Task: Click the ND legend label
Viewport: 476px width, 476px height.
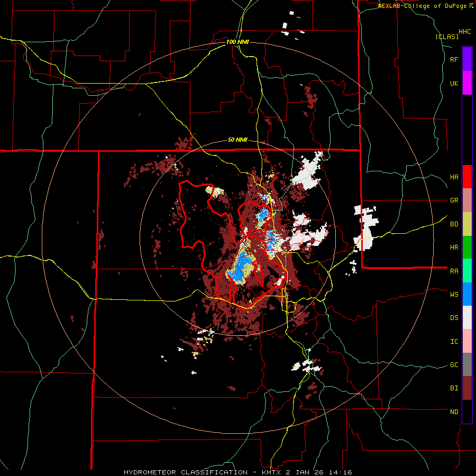Action: 454,412
